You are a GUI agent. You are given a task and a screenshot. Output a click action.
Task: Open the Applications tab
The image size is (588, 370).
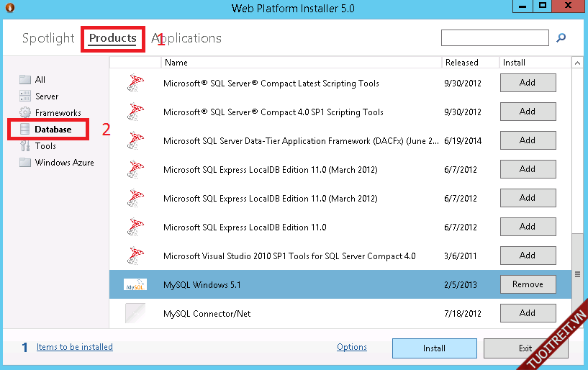[x=186, y=38]
